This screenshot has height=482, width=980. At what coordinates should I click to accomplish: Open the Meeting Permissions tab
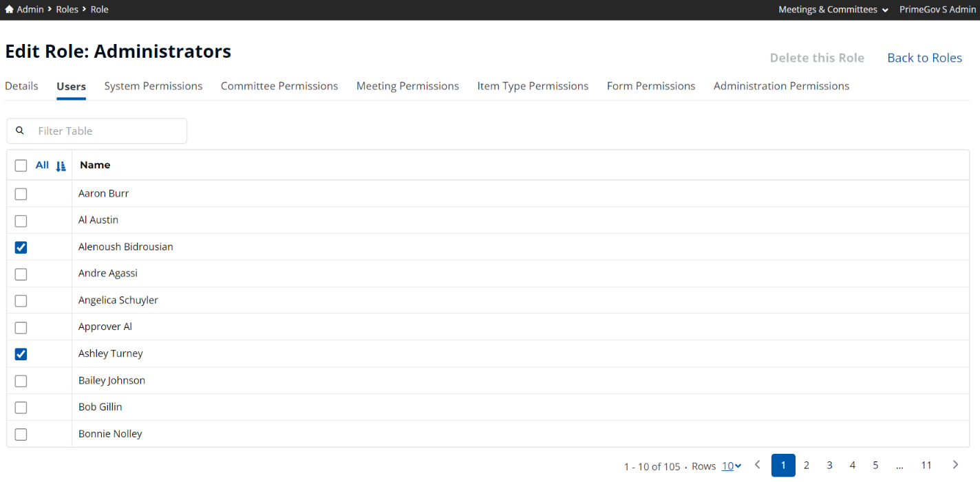pyautogui.click(x=407, y=86)
